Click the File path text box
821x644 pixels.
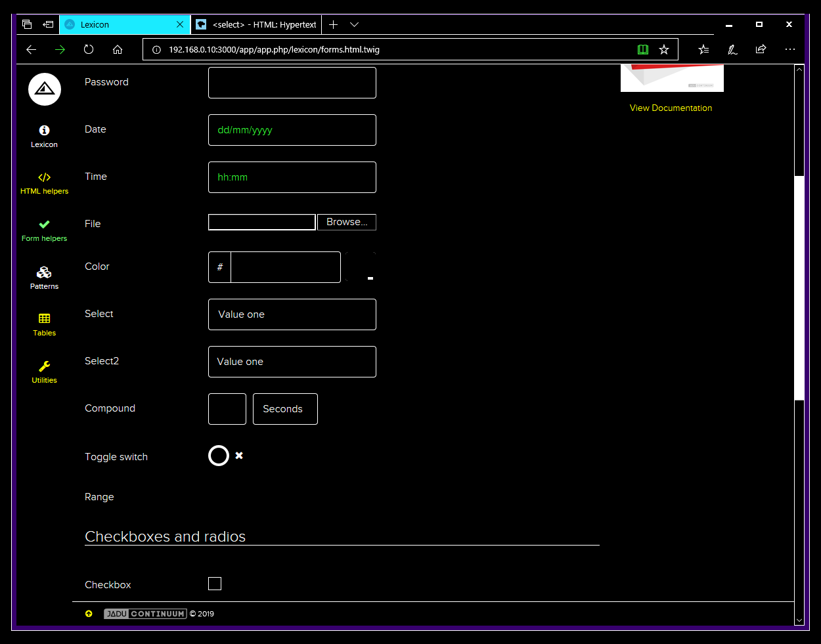pos(262,222)
